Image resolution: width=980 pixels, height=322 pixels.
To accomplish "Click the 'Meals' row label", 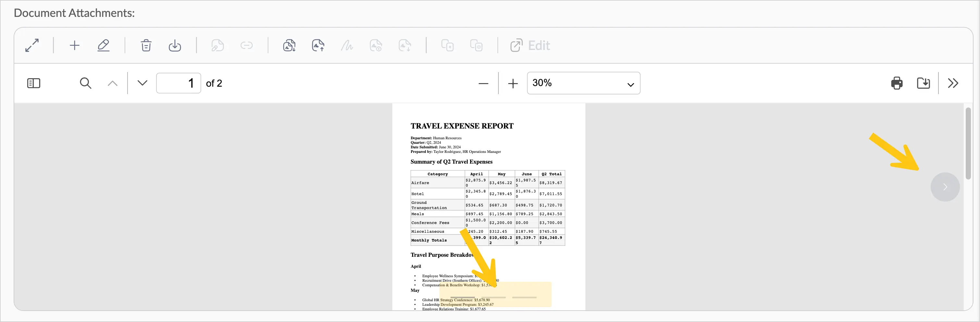I will click(x=417, y=214).
